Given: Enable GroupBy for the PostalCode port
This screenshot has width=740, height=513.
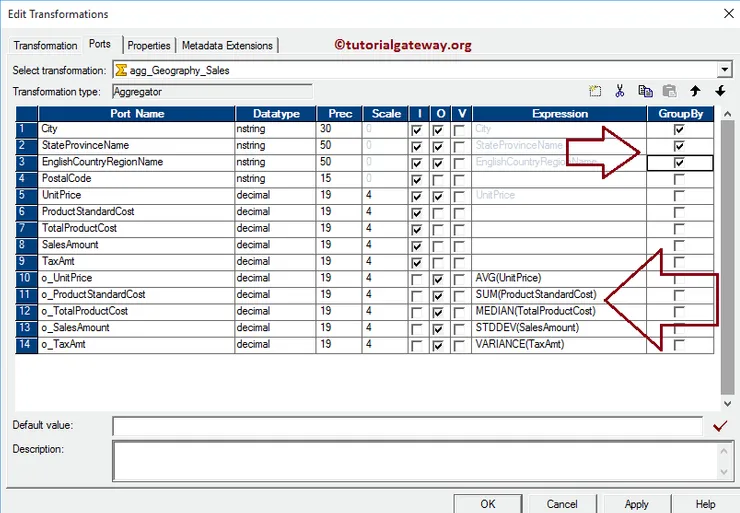Looking at the screenshot, I should click(x=679, y=179).
